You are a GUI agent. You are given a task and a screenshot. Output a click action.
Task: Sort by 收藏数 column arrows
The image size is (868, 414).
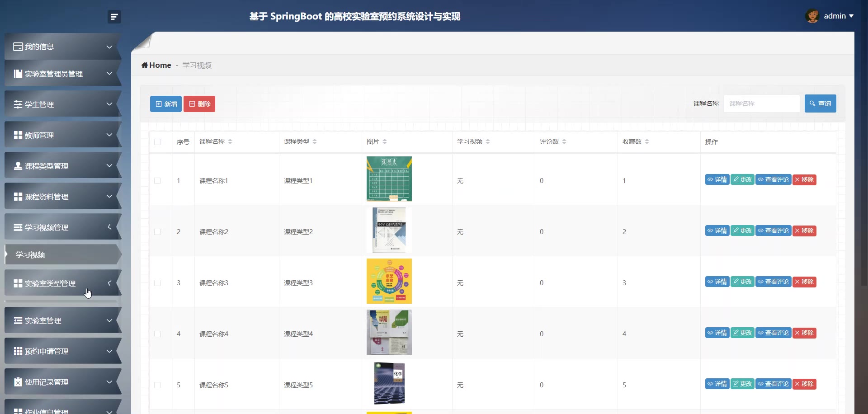coord(647,141)
